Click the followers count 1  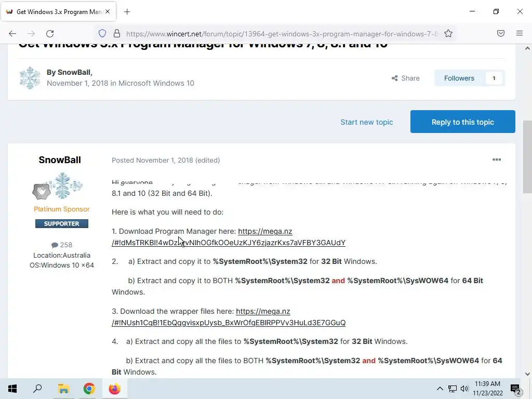[494, 78]
